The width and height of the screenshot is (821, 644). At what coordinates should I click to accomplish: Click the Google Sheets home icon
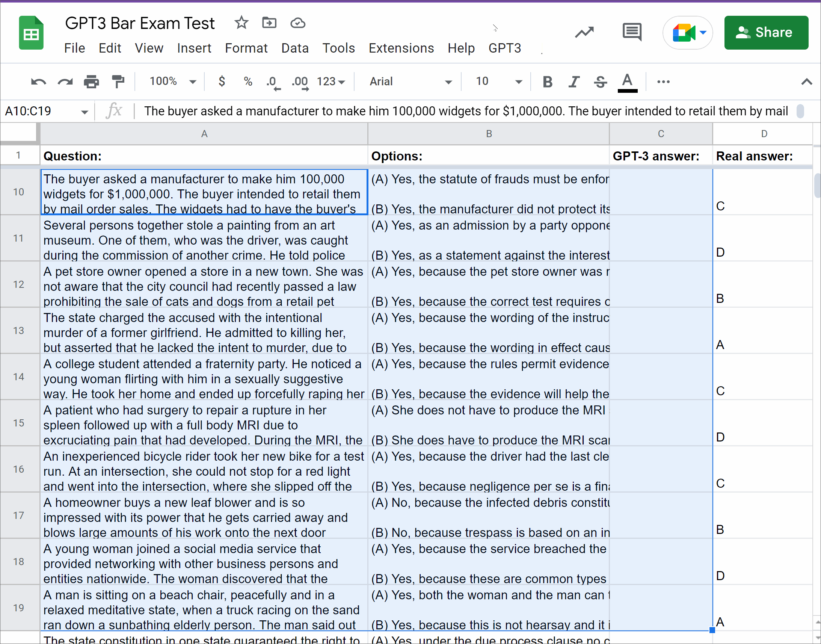[31, 33]
